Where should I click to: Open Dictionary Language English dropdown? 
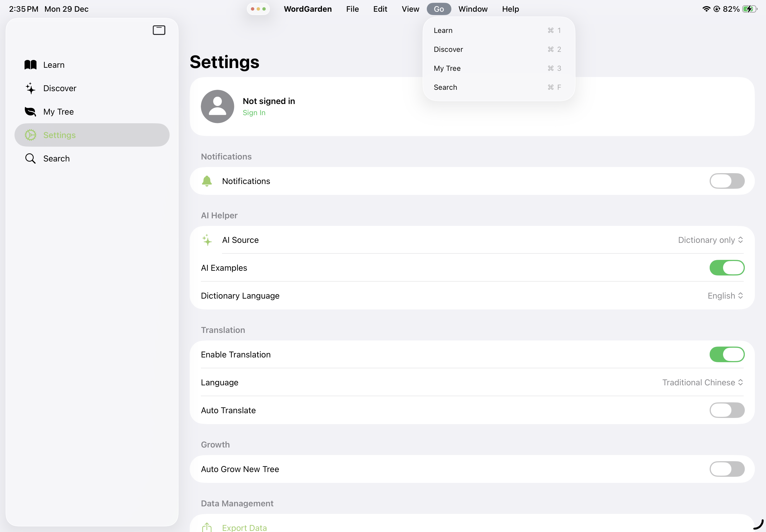click(x=725, y=296)
